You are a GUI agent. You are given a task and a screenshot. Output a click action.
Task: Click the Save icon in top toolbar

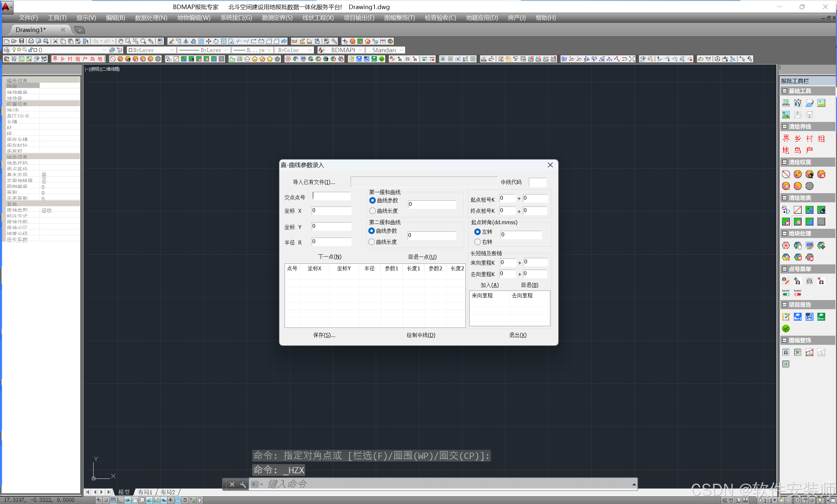pos(21,41)
